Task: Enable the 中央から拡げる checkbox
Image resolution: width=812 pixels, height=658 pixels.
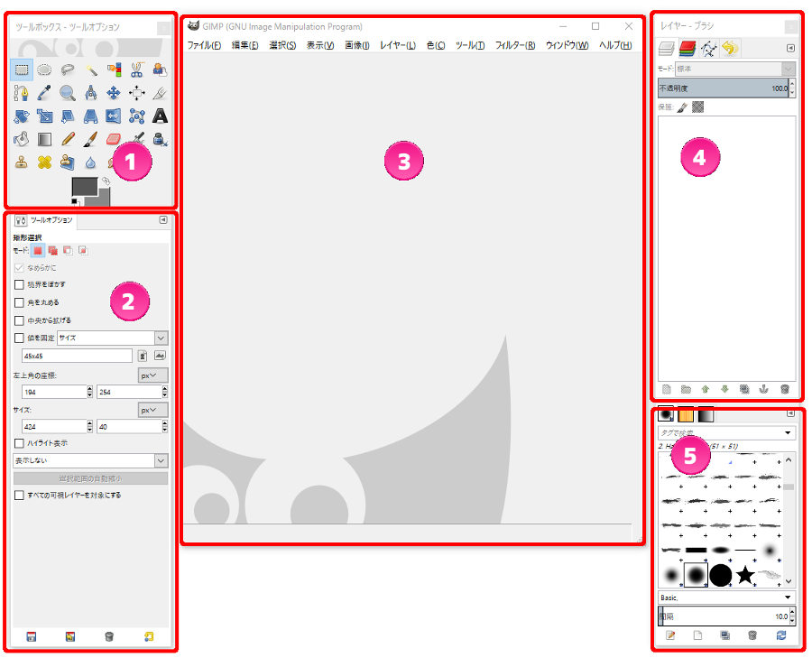Action: pyautogui.click(x=19, y=320)
